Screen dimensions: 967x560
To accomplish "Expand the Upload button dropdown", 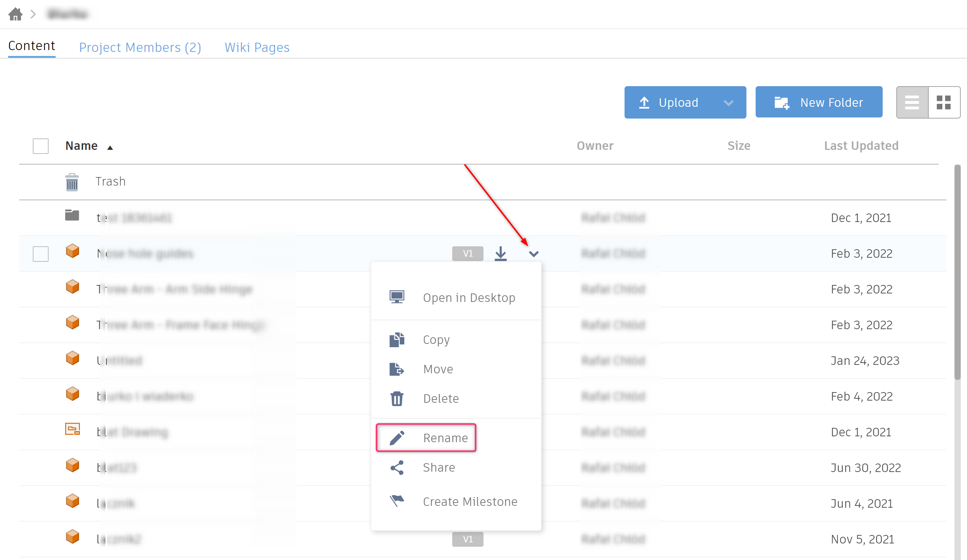I will click(729, 102).
